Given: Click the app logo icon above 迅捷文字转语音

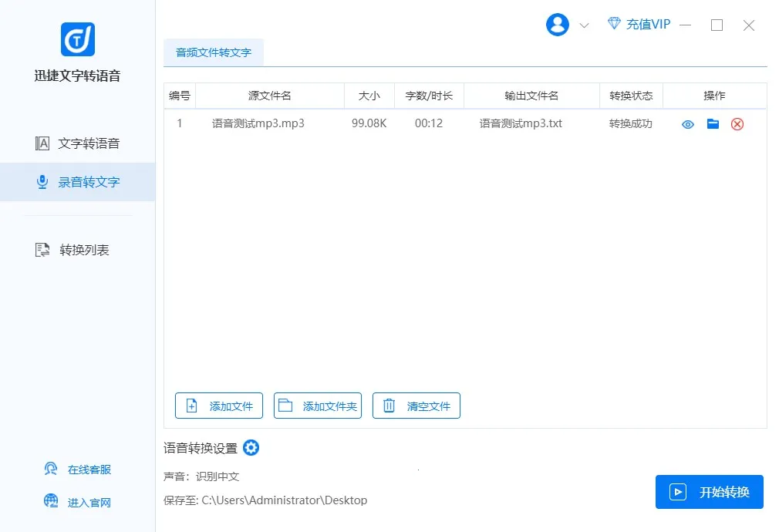Looking at the screenshot, I should point(77,39).
